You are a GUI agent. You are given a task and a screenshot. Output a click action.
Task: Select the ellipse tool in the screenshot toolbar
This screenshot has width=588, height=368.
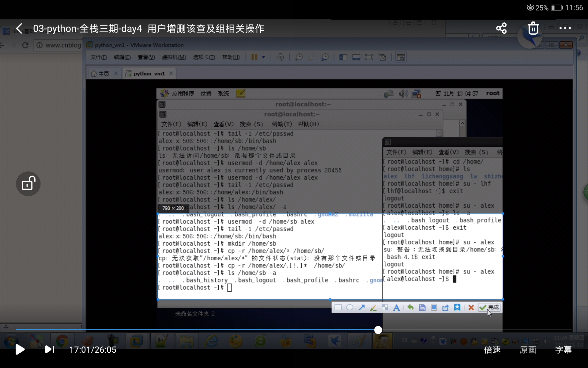coord(350,307)
